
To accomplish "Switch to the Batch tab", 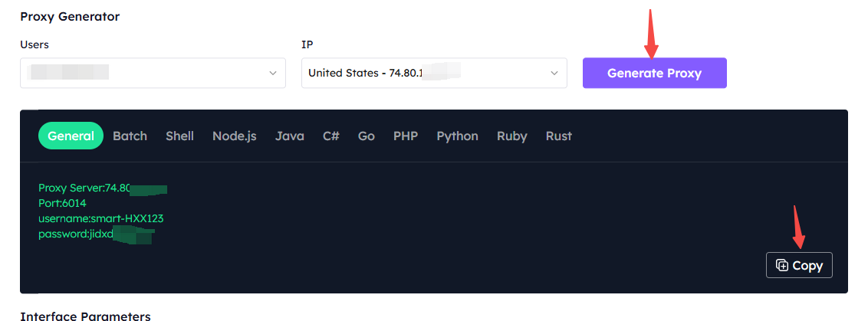I will point(130,136).
